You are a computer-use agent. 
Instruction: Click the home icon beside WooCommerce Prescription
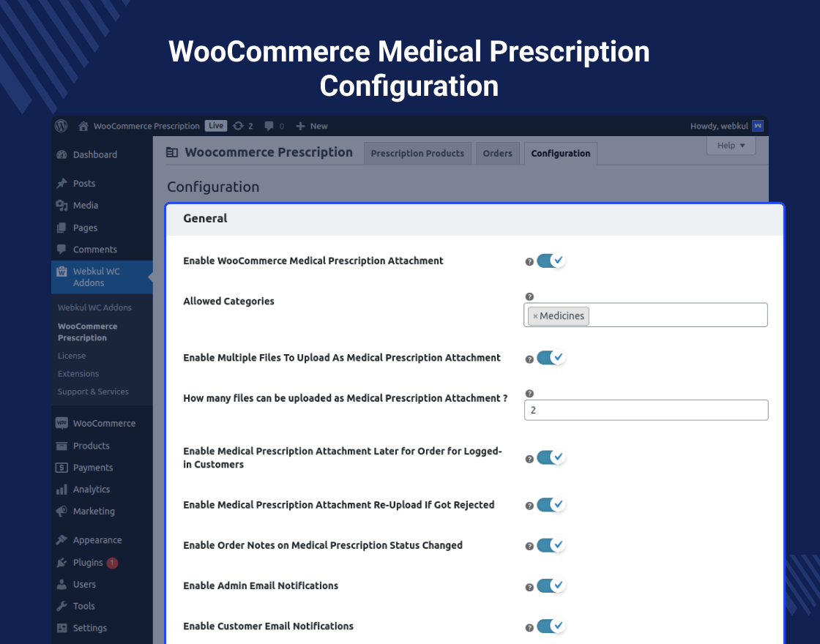(x=84, y=126)
